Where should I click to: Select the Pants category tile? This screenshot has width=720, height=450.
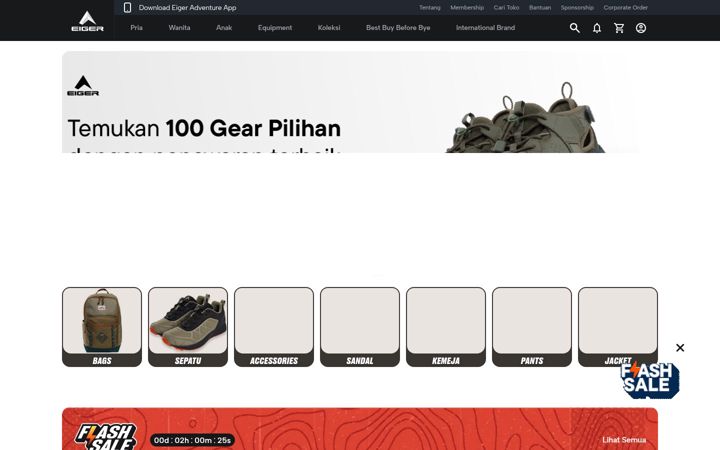(532, 327)
